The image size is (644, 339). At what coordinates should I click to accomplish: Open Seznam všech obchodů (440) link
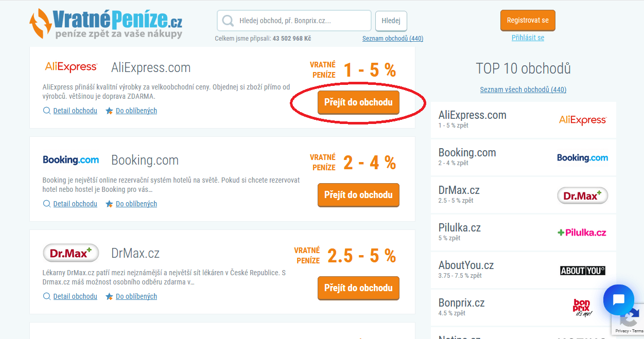click(x=523, y=90)
